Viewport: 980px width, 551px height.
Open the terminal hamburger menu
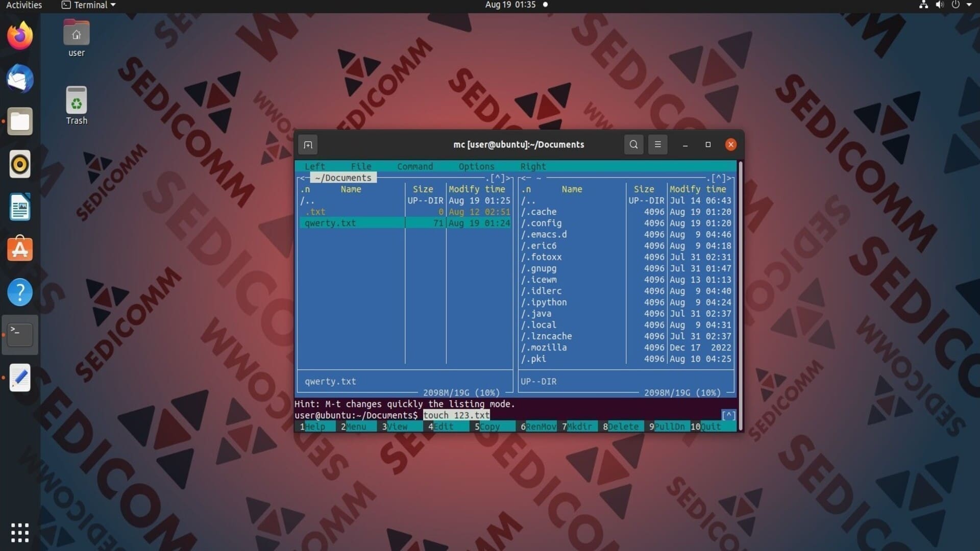(657, 144)
